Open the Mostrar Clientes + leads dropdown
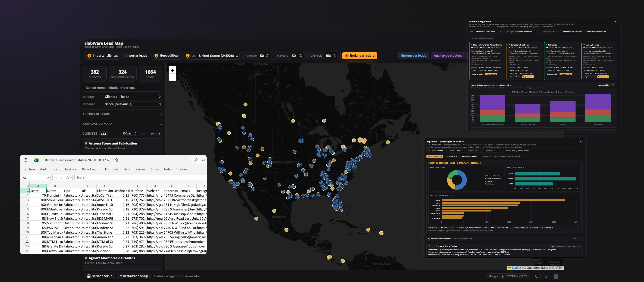The width and height of the screenshot is (644, 282). click(x=132, y=97)
